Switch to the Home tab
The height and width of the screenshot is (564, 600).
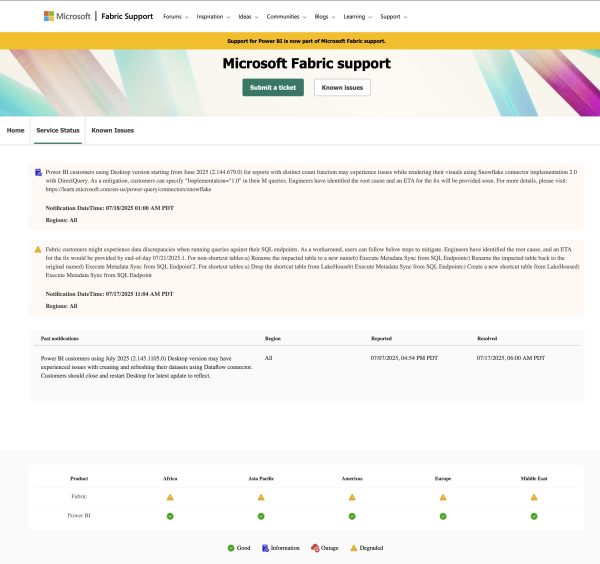pos(15,130)
